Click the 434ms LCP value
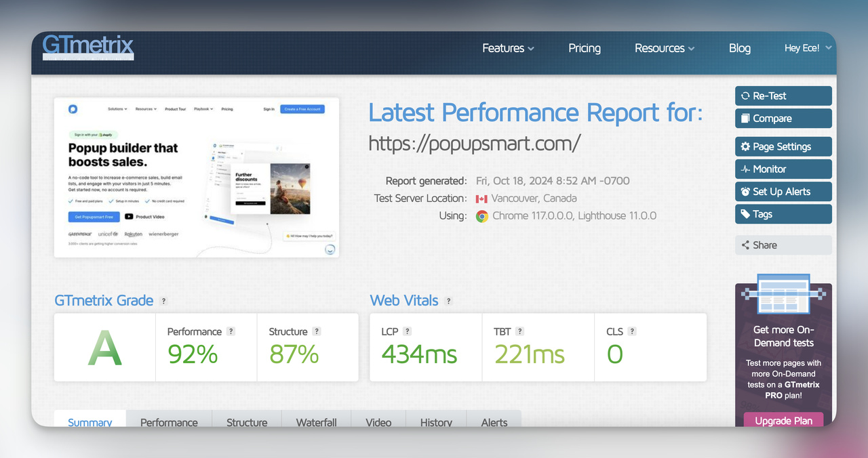Image resolution: width=868 pixels, height=458 pixels. [x=419, y=354]
